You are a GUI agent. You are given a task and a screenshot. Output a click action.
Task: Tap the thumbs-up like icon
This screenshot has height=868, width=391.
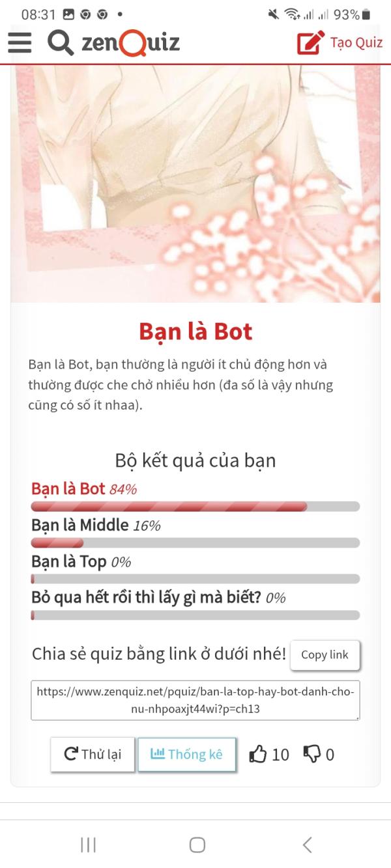click(x=259, y=754)
